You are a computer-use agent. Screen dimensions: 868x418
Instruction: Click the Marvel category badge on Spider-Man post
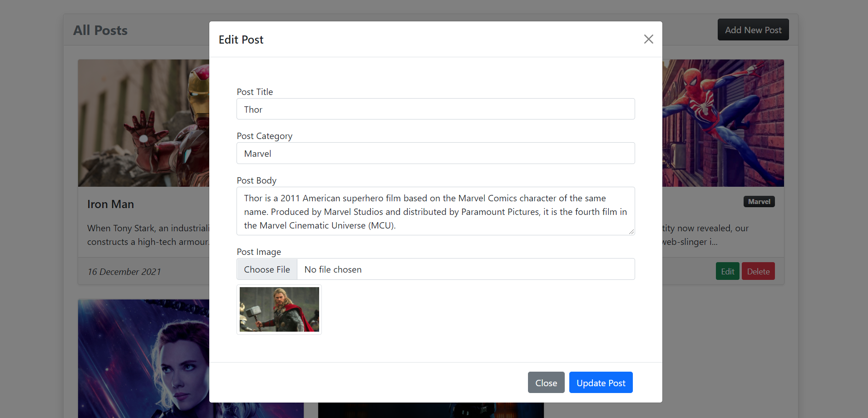coord(759,201)
